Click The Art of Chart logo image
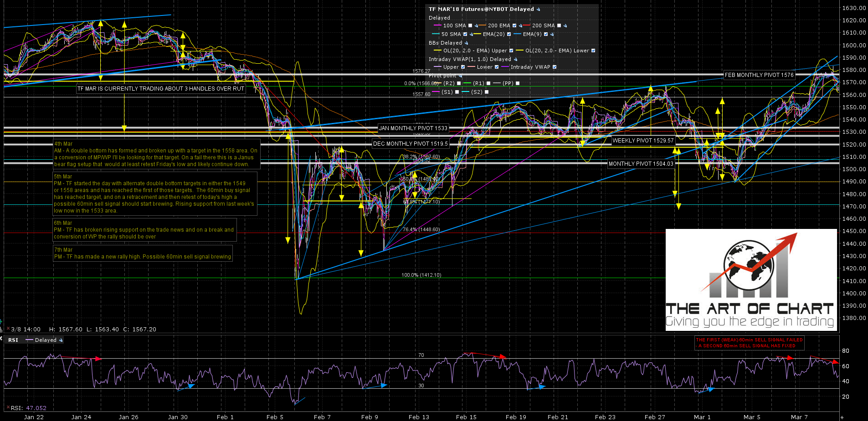 (x=751, y=279)
